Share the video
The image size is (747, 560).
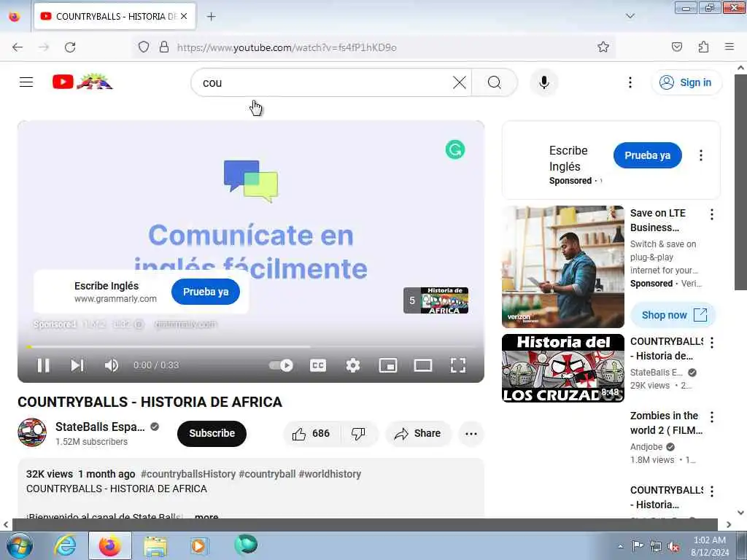417,433
